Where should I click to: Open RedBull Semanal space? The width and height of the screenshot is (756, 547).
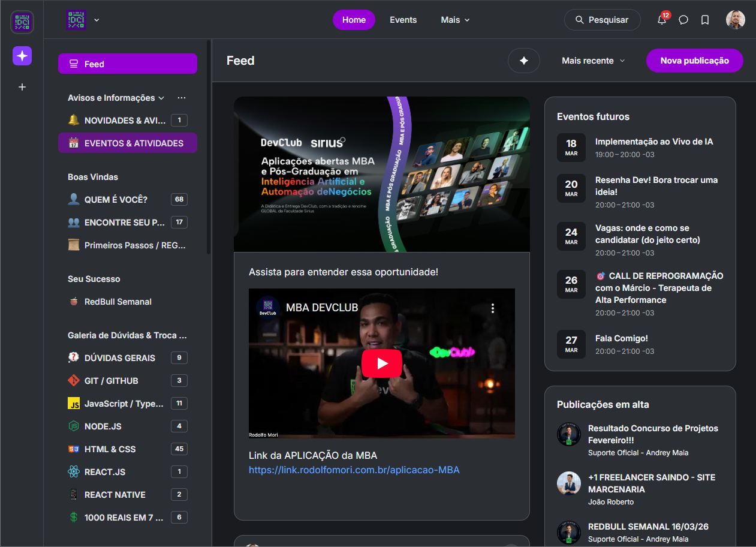[x=128, y=302]
